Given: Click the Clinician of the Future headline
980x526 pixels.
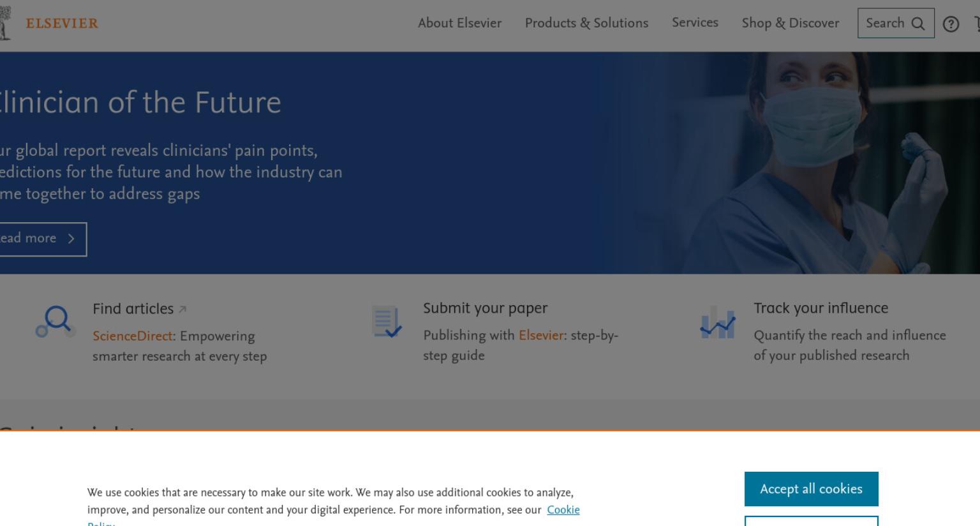Looking at the screenshot, I should [x=140, y=102].
